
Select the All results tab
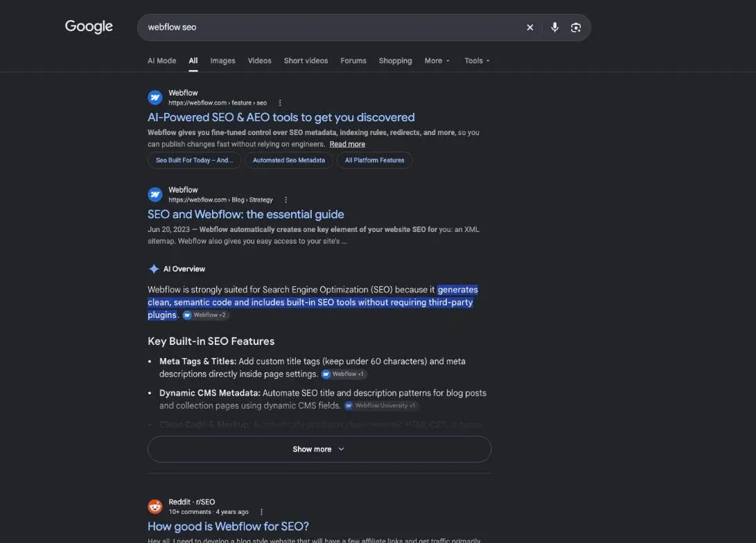click(x=193, y=61)
